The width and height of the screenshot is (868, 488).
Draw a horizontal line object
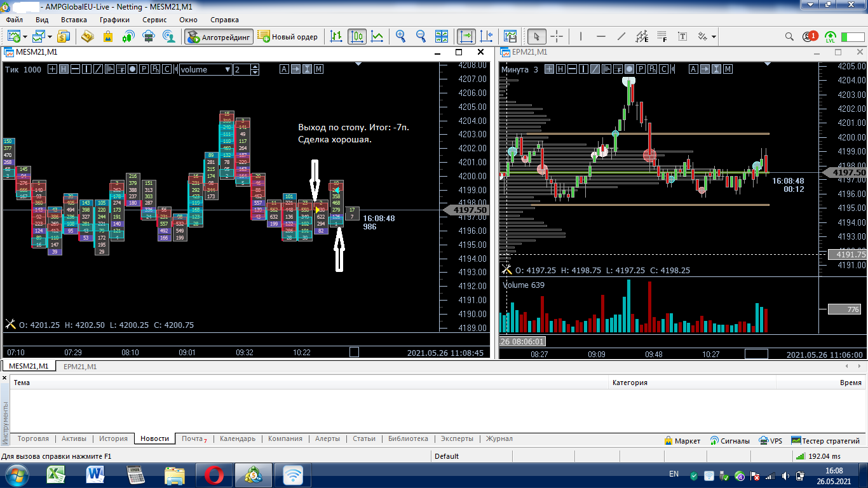click(x=601, y=36)
